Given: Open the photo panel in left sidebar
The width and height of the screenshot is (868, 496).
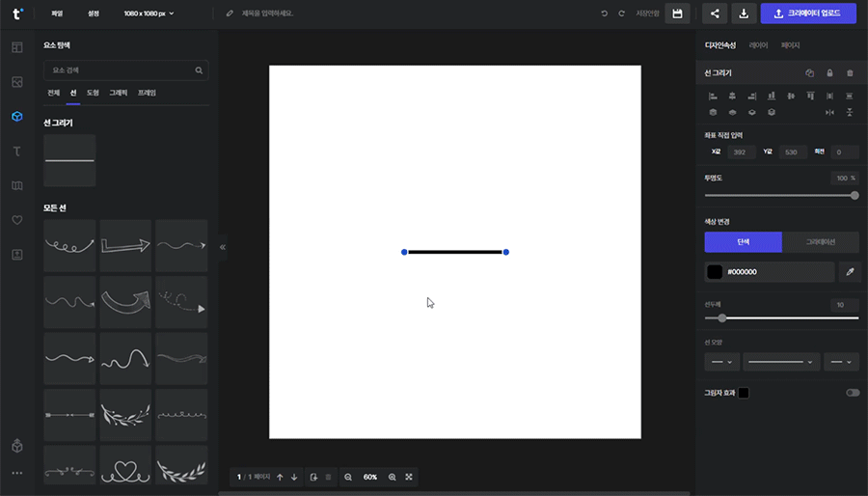Looking at the screenshot, I should (x=16, y=82).
